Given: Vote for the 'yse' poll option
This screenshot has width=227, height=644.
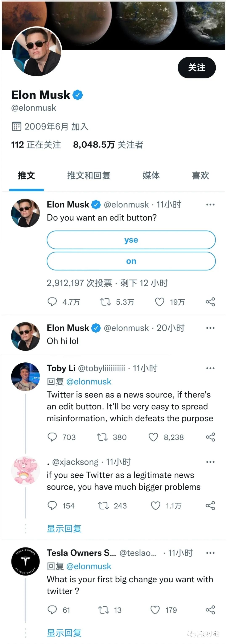Looking at the screenshot, I should pyautogui.click(x=131, y=240).
